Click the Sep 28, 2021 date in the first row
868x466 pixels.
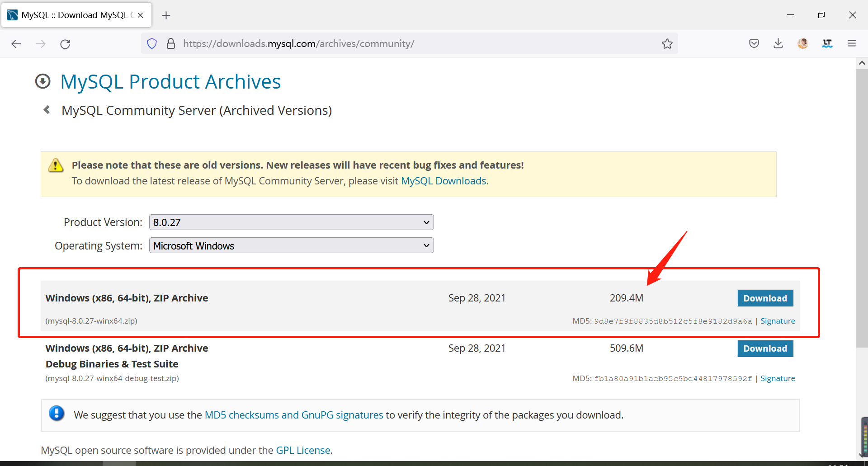coord(477,298)
